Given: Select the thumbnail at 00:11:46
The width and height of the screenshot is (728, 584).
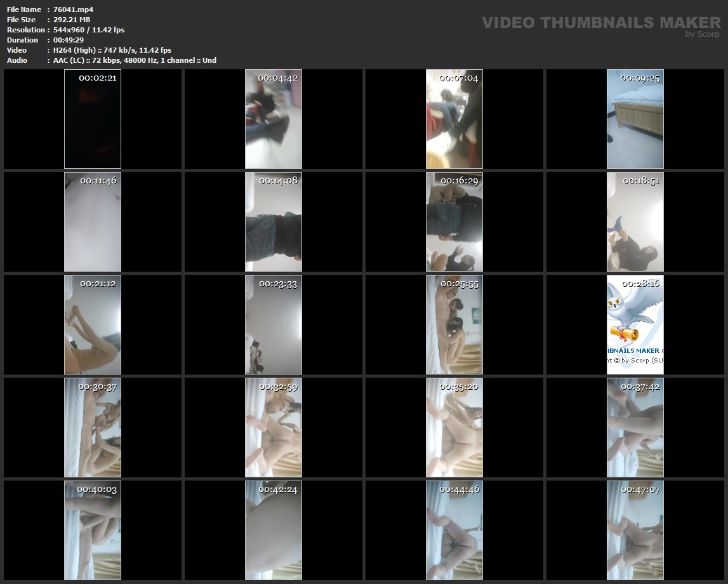Looking at the screenshot, I should (x=93, y=222).
